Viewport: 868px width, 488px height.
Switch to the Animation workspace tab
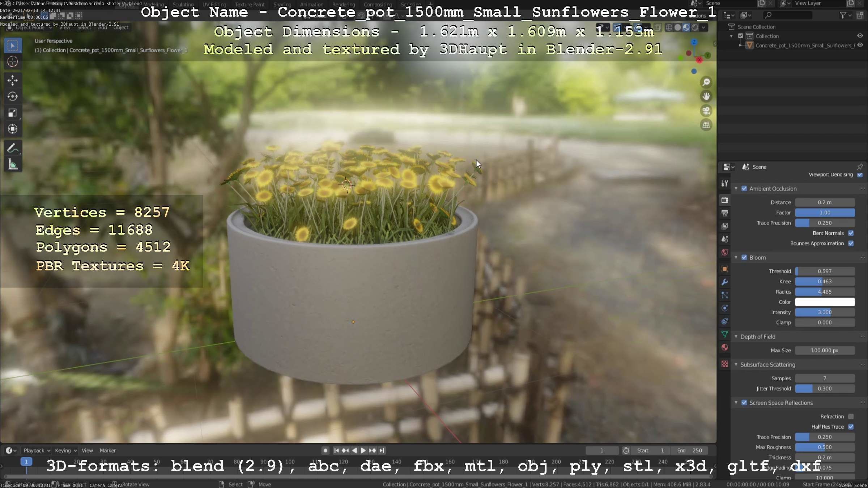click(312, 4)
